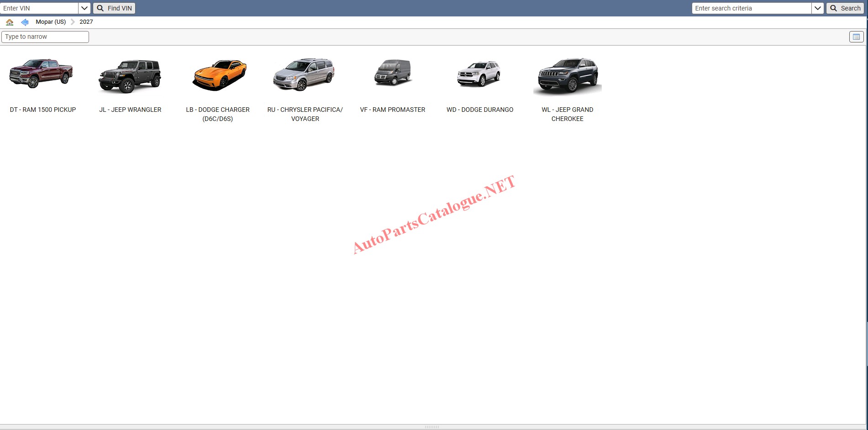This screenshot has height=430, width=868.
Task: Open the JL - JEEP WRANGLER label
Action: point(130,110)
